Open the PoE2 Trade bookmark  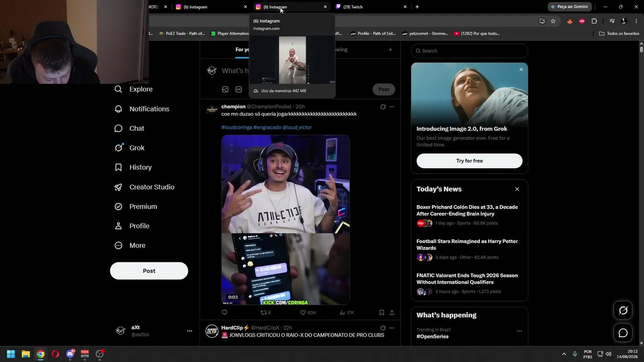tap(182, 34)
